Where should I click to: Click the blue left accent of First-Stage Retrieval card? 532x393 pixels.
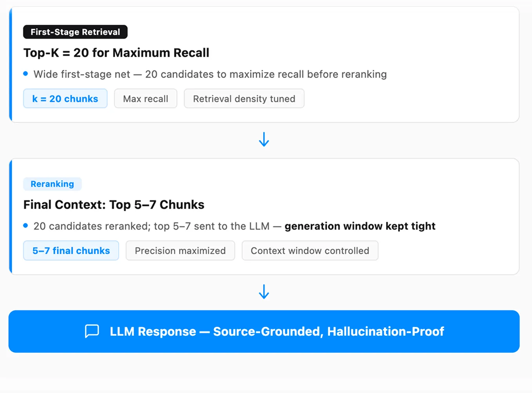coord(11,64)
